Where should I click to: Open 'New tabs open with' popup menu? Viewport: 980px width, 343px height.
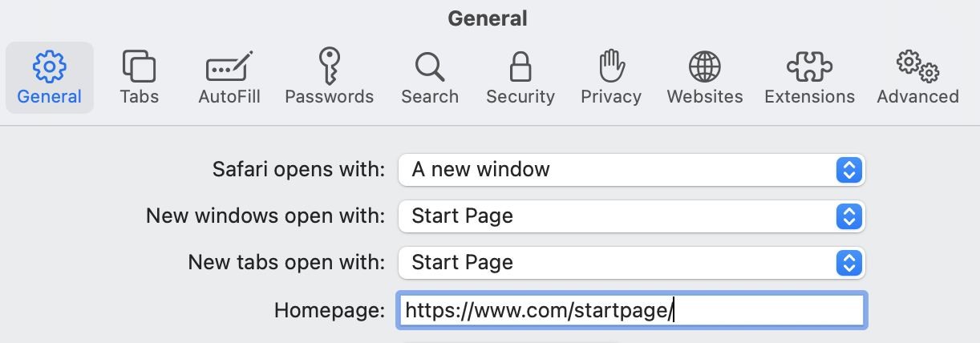tap(618, 262)
